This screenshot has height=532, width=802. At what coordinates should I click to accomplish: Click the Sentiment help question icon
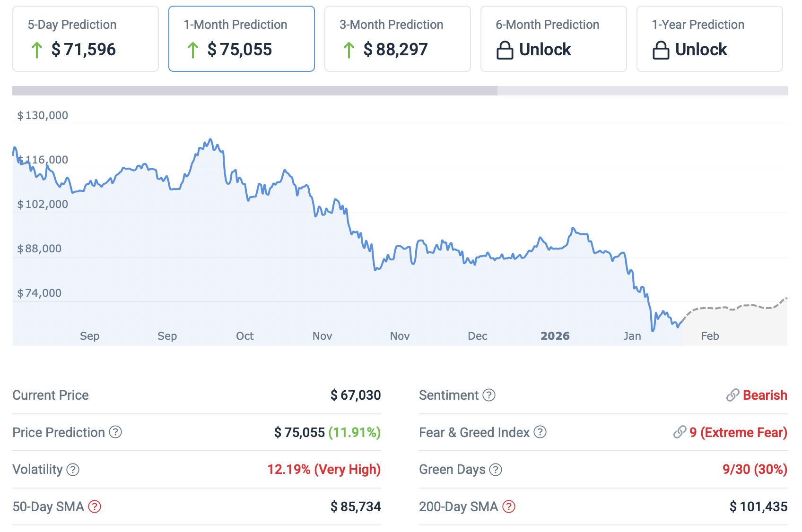pyautogui.click(x=489, y=395)
